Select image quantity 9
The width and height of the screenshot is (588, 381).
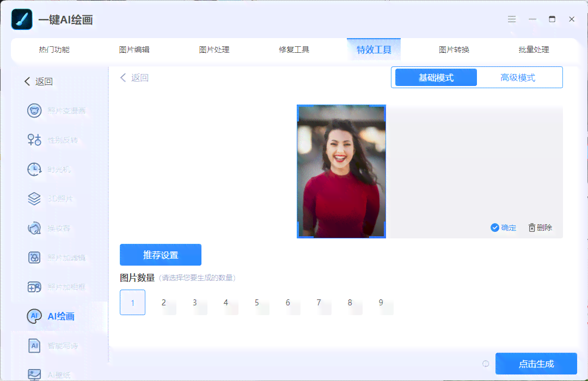(381, 302)
